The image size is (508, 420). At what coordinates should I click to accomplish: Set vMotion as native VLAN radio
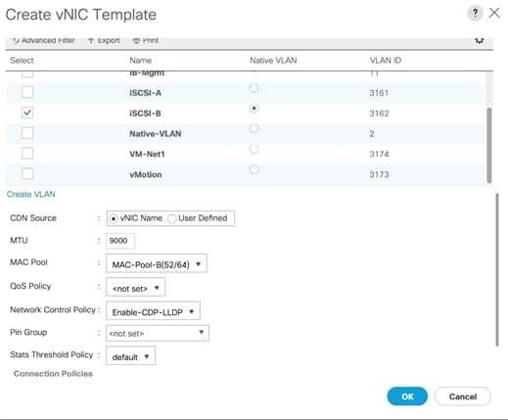254,169
